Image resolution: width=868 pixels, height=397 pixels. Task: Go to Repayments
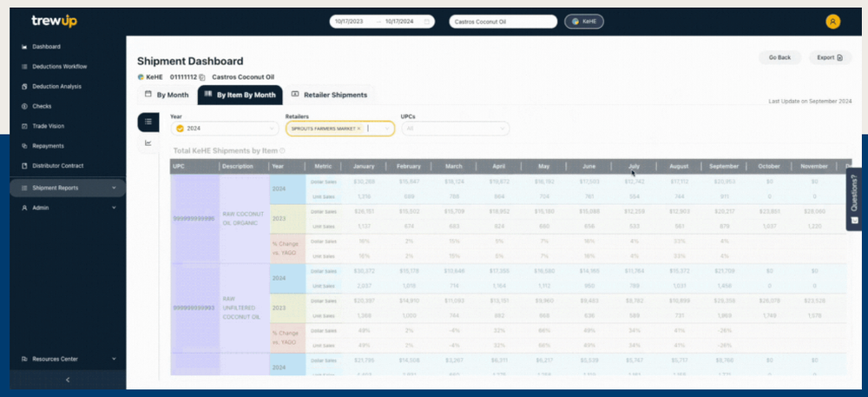(48, 146)
